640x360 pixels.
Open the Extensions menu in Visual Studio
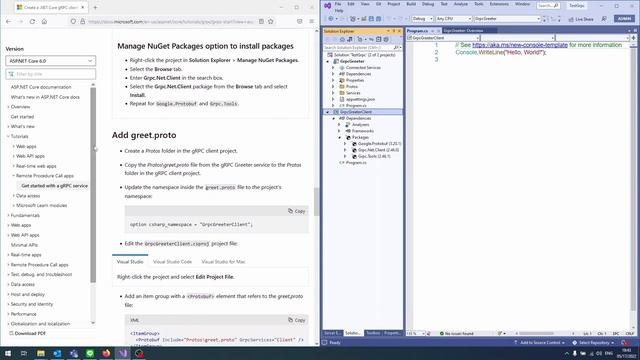pos(499,4)
